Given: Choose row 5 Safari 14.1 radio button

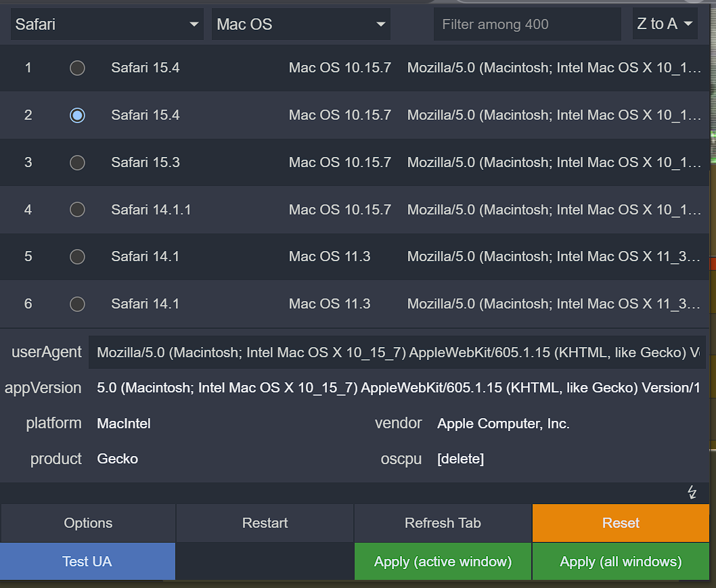Looking at the screenshot, I should [78, 256].
